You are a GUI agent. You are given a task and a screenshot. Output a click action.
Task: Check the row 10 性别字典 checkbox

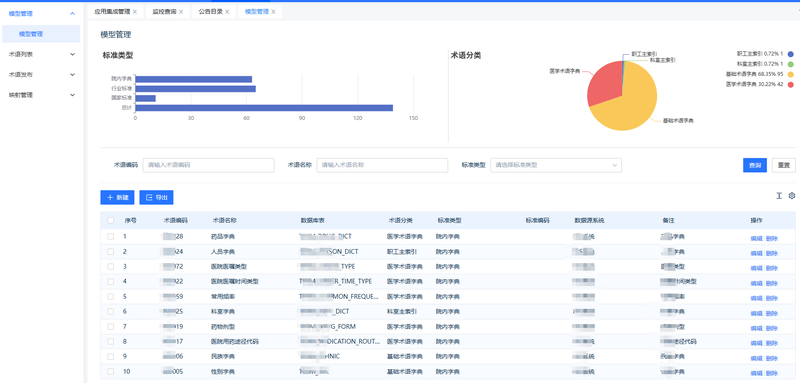pyautogui.click(x=111, y=371)
